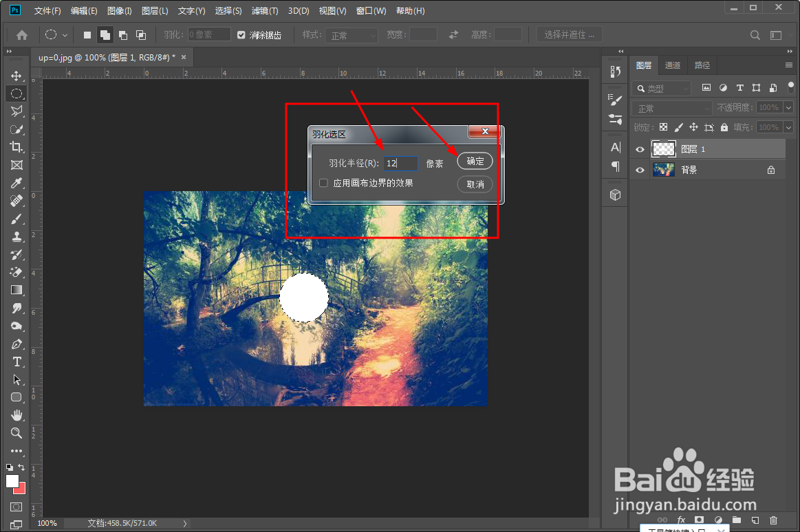
Task: Open the 选择(S) menu
Action: (x=228, y=11)
